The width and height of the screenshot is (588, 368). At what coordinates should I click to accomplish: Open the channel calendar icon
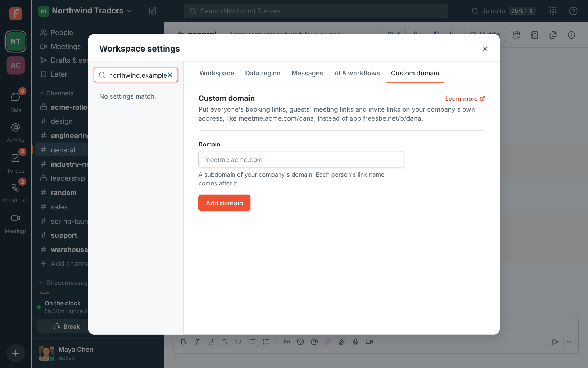pos(516,35)
